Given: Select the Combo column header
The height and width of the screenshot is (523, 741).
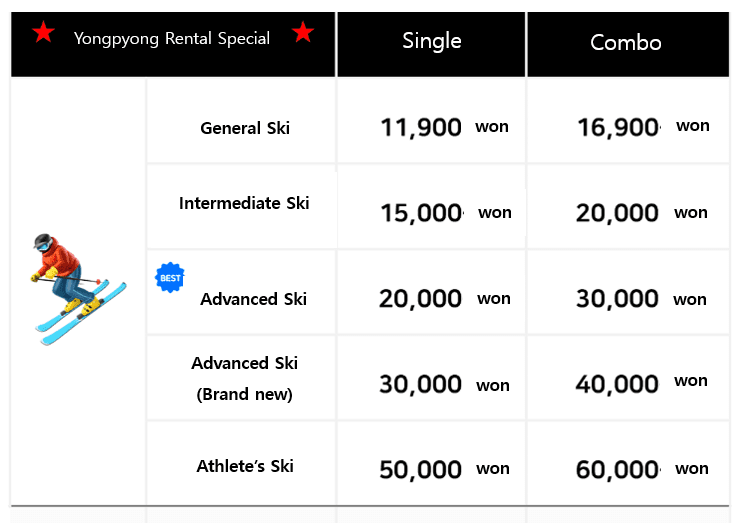Looking at the screenshot, I should [626, 42].
